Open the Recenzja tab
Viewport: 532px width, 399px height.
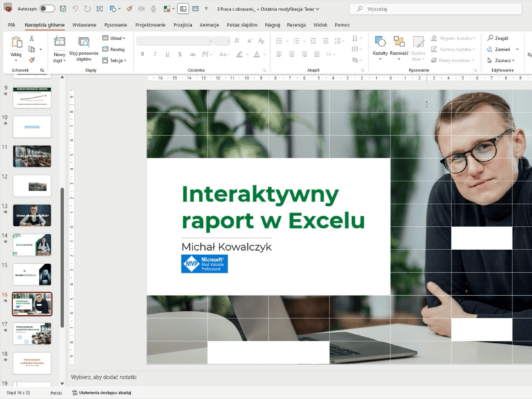296,25
